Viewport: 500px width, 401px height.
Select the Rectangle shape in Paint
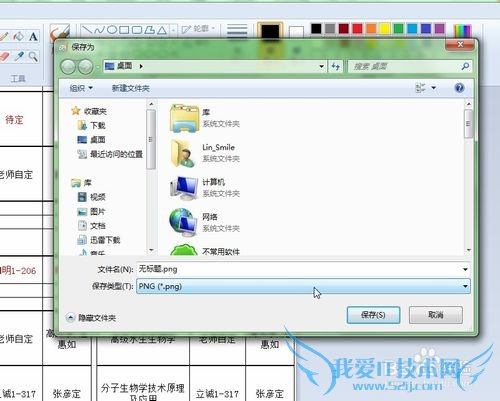pyautogui.click(x=124, y=30)
